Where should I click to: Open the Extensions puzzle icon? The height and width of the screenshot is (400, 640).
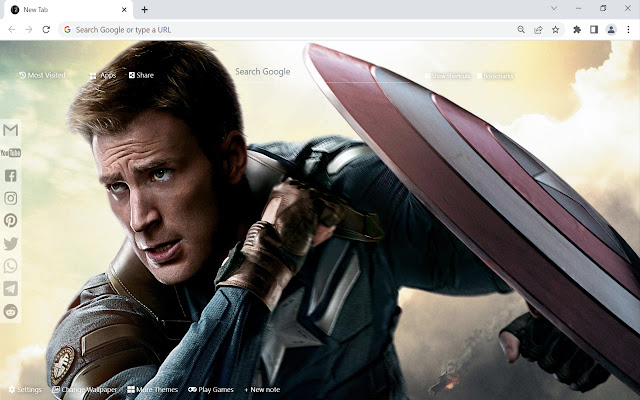577,29
